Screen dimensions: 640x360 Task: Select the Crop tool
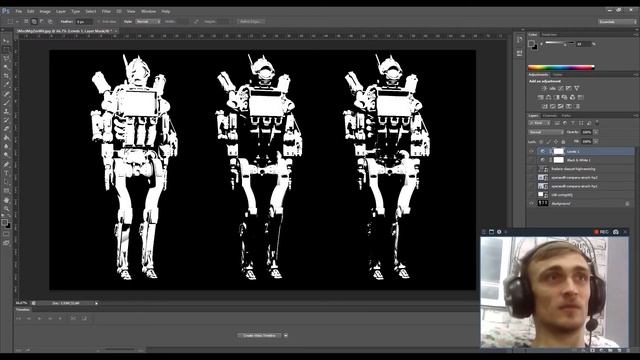click(6, 76)
